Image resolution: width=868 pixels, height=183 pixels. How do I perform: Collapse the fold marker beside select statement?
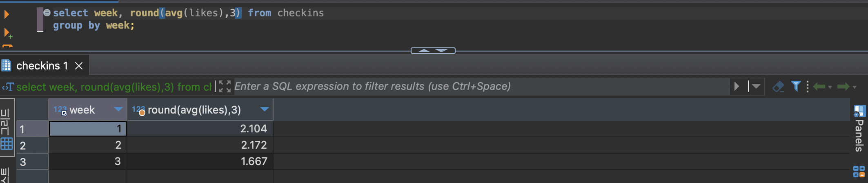pos(47,13)
